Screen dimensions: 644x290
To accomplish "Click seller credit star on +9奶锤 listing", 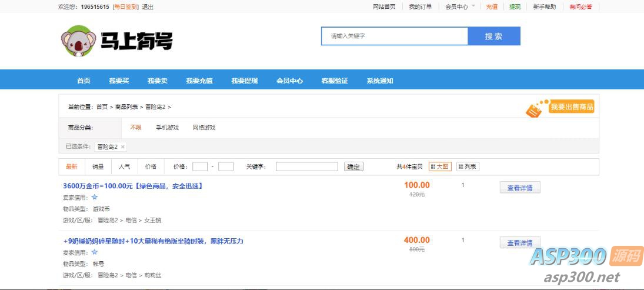I will point(95,252).
